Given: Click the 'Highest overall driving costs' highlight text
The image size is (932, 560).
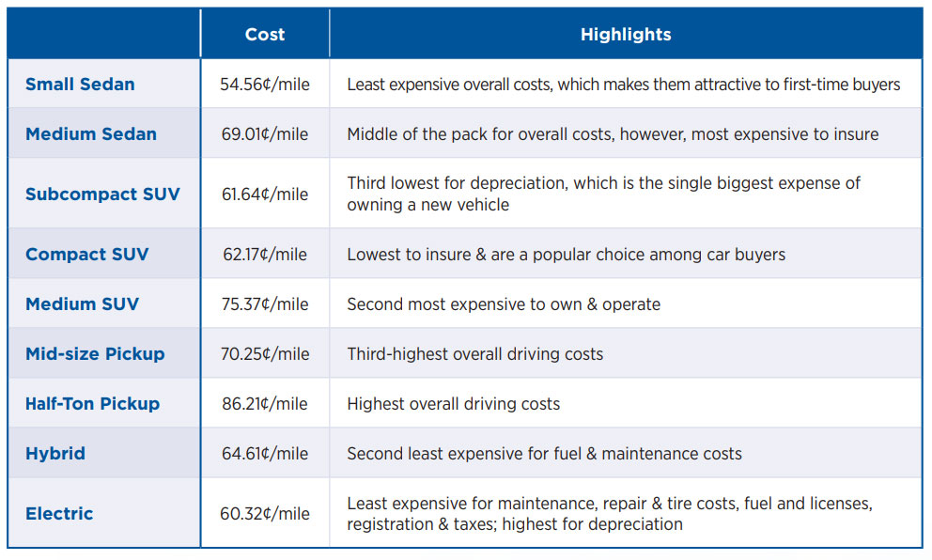Looking at the screenshot, I should 453,404.
